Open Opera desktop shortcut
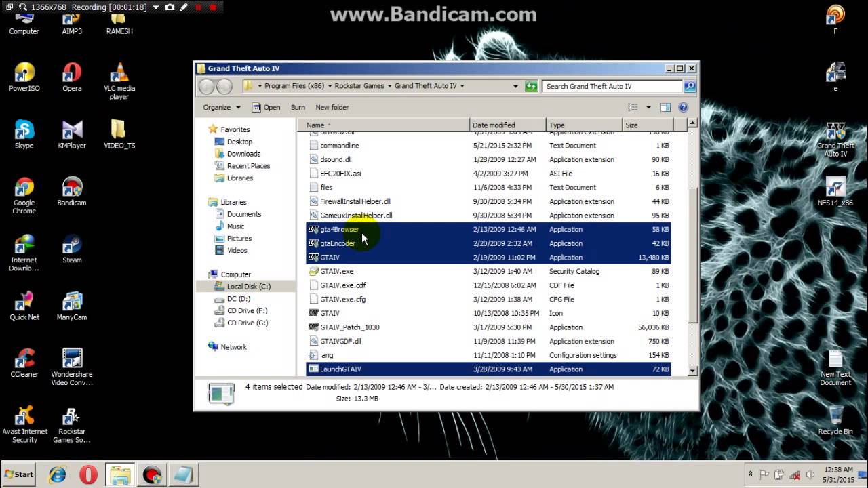 pos(72,77)
